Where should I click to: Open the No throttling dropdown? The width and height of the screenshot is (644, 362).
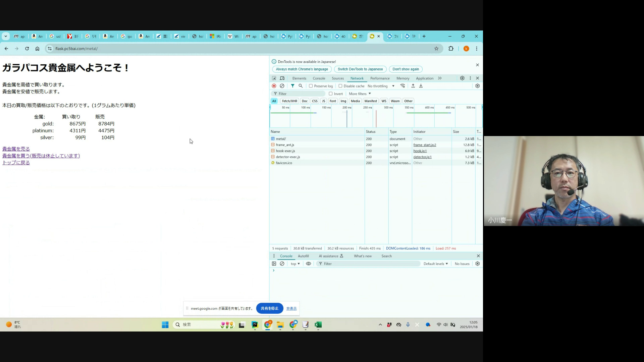(x=381, y=86)
